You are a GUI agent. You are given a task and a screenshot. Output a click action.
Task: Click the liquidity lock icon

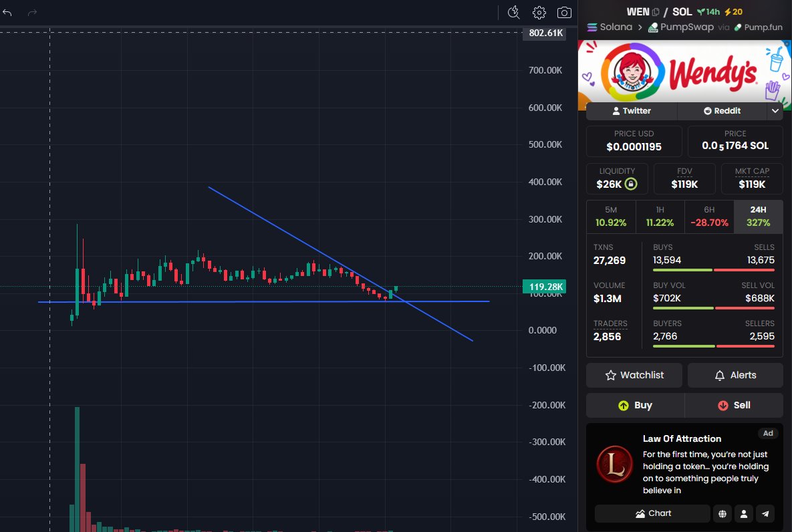(631, 184)
